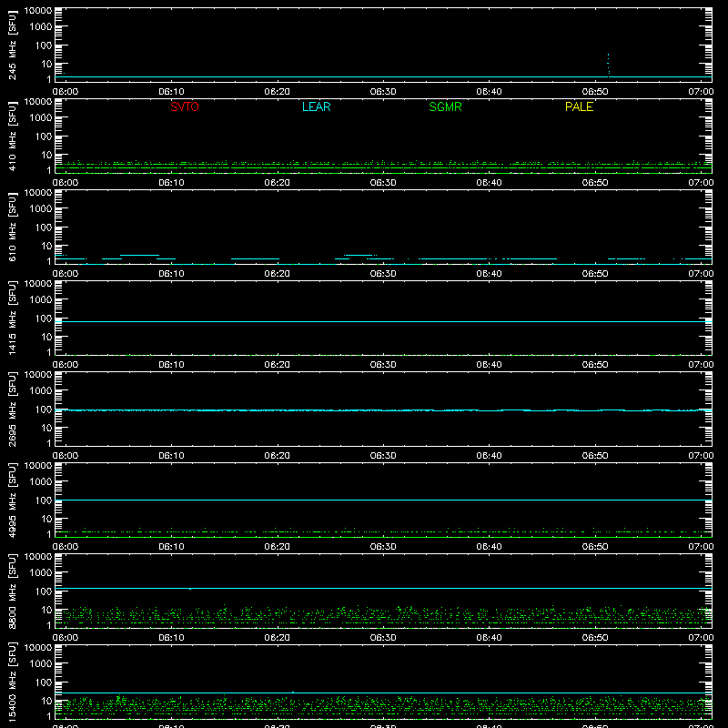Click the 1000 y-tick of the 410 MHz panel
Viewport: 728px width, 728px height.
click(41, 118)
